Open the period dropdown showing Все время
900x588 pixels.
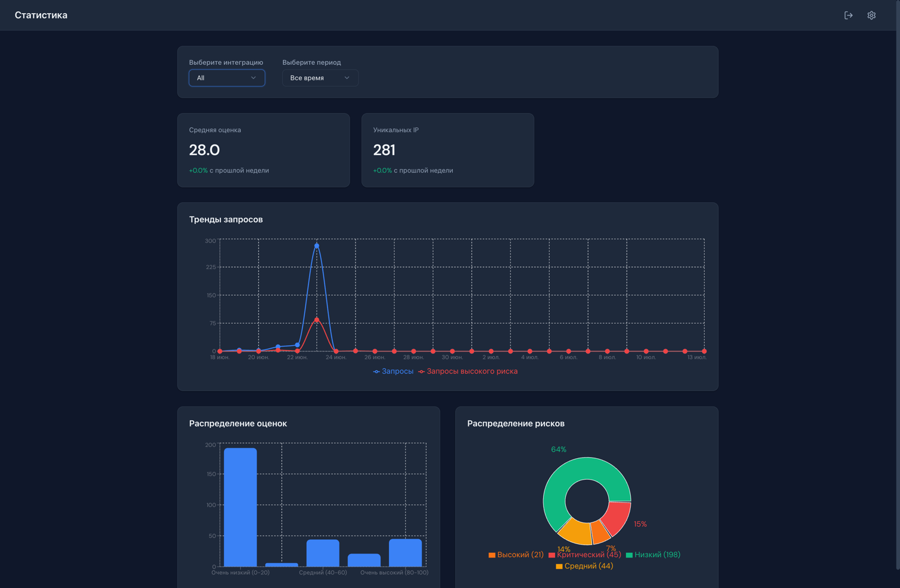point(320,78)
